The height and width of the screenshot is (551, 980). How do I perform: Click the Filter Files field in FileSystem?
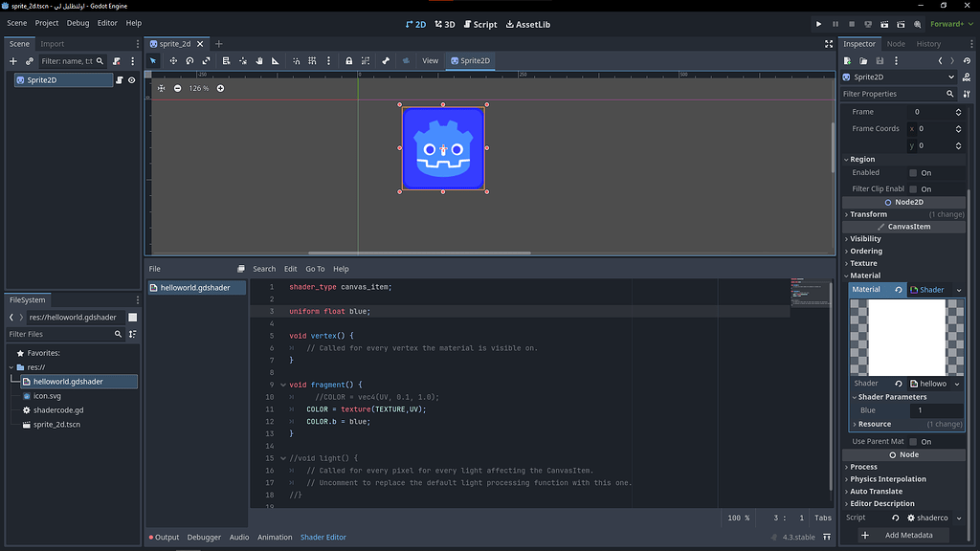pyautogui.click(x=57, y=333)
